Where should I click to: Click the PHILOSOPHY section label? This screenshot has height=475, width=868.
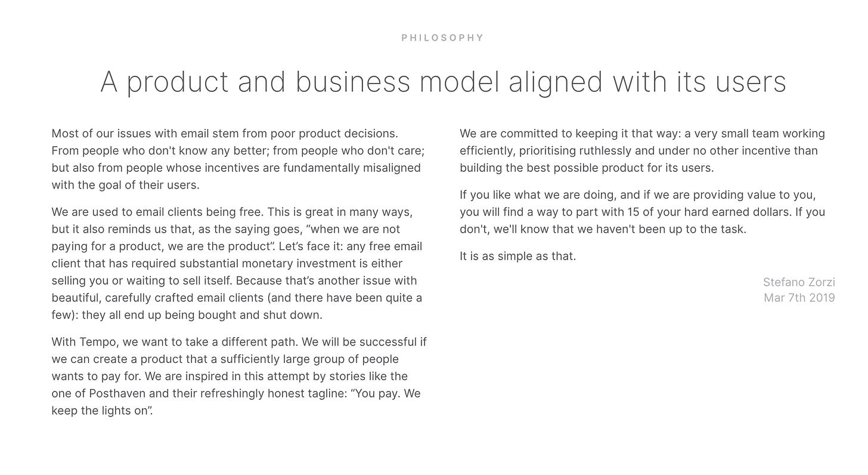[x=443, y=38]
